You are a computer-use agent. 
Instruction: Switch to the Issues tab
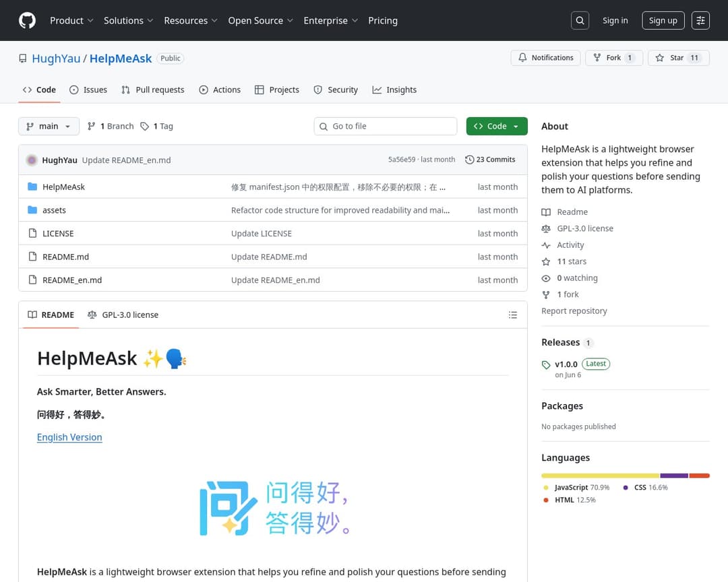(88, 90)
